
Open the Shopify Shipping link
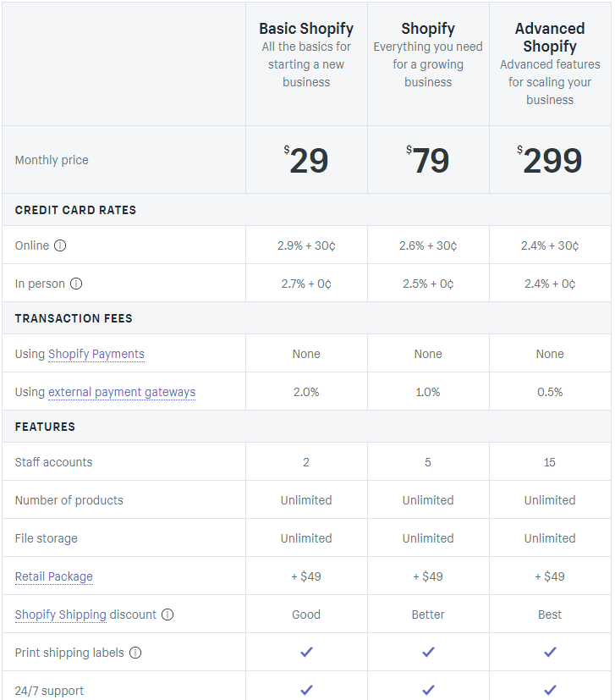point(61,615)
